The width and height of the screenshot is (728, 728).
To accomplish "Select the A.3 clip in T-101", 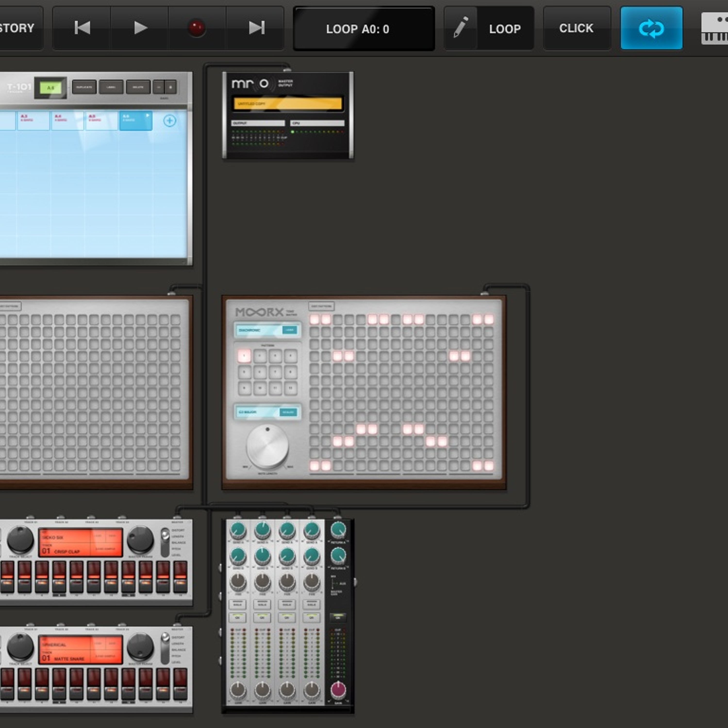I will 33,121.
